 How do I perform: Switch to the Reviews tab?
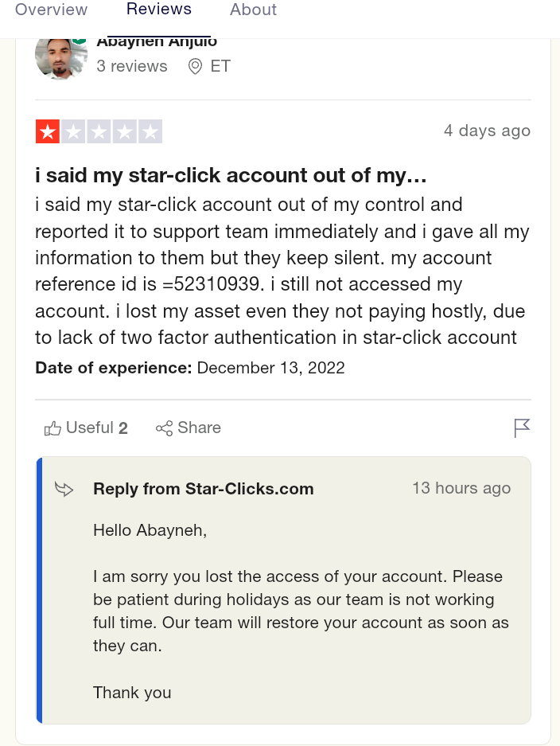click(x=159, y=9)
